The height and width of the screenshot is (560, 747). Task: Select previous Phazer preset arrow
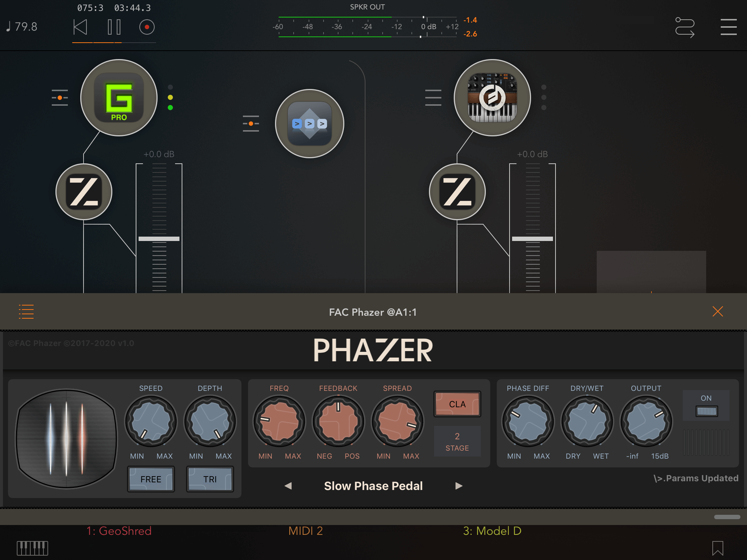click(288, 486)
